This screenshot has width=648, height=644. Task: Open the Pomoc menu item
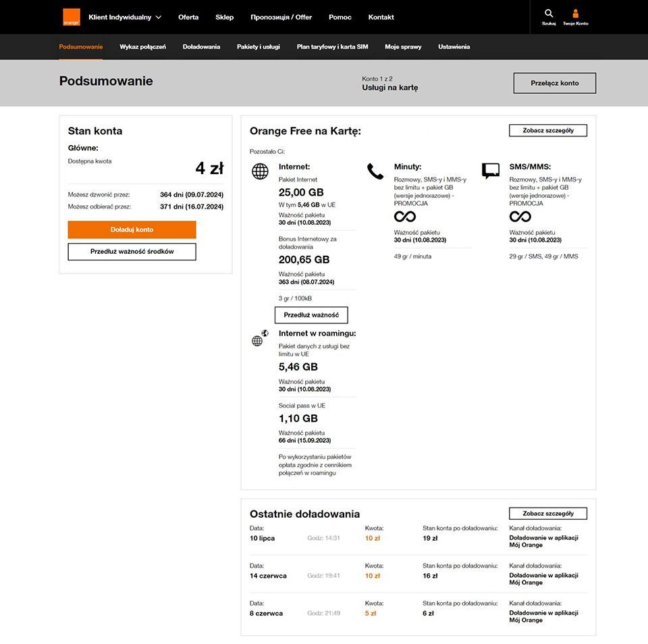pyautogui.click(x=340, y=17)
